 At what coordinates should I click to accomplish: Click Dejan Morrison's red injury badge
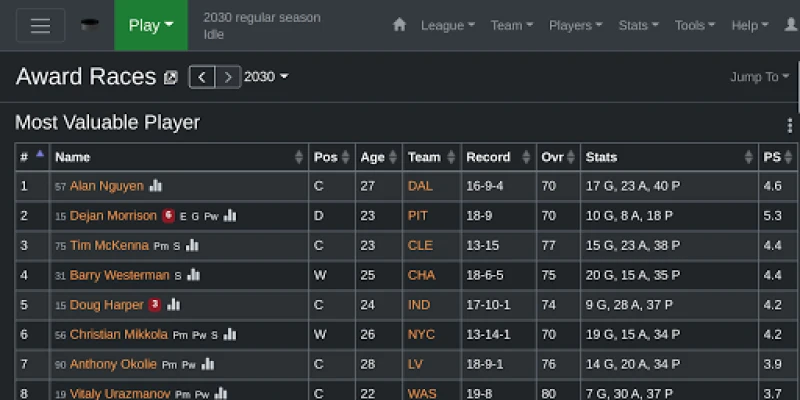point(168,216)
